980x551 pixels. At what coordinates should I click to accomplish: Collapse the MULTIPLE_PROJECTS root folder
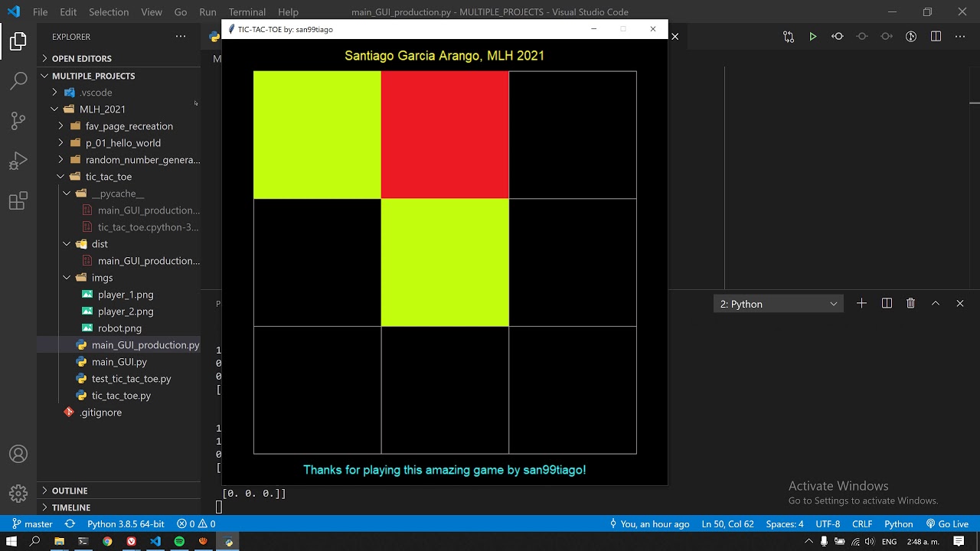(119, 76)
